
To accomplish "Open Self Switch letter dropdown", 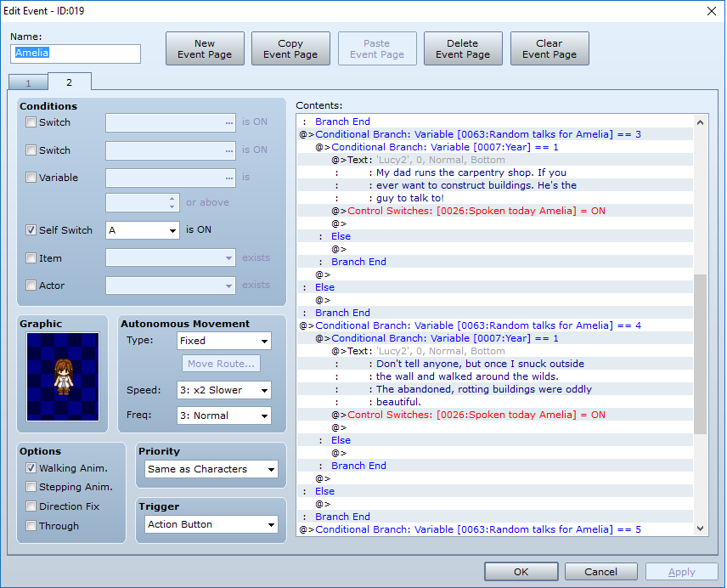I will [x=143, y=230].
